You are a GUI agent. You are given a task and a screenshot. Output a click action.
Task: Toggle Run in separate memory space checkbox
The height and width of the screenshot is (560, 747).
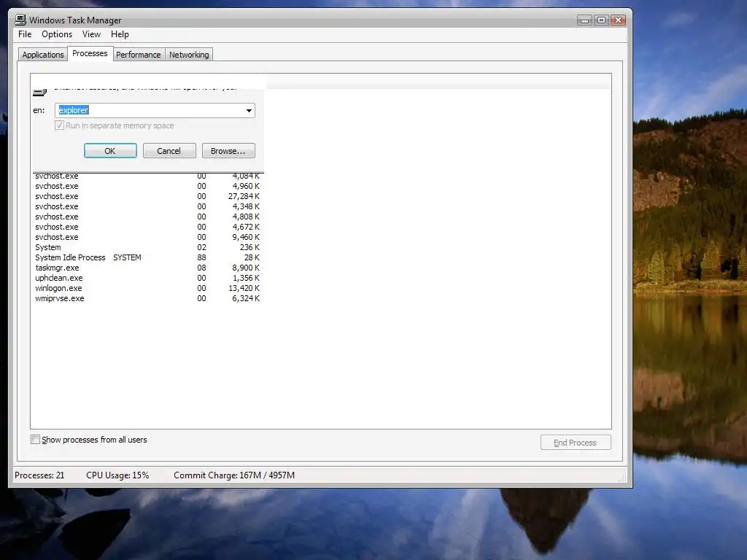pyautogui.click(x=60, y=125)
